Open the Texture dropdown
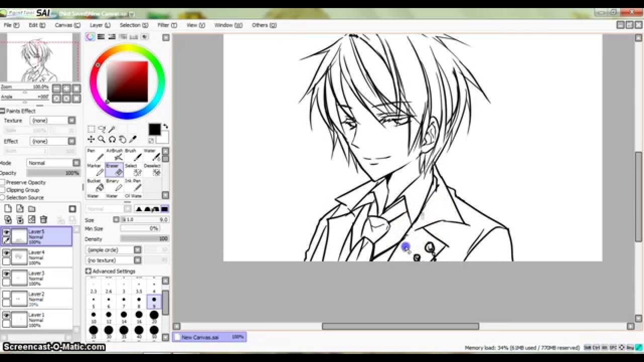Image resolution: width=644 pixels, height=362 pixels. point(72,121)
